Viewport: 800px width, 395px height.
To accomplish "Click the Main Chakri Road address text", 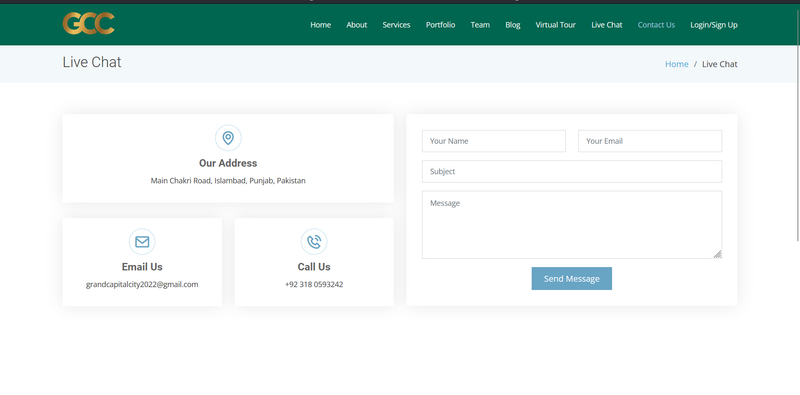I will (228, 181).
